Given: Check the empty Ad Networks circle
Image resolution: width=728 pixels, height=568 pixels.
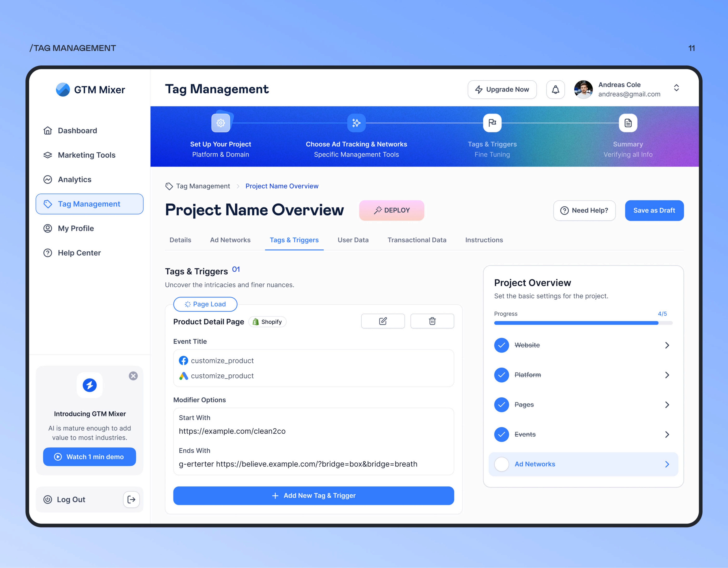Looking at the screenshot, I should pos(501,464).
